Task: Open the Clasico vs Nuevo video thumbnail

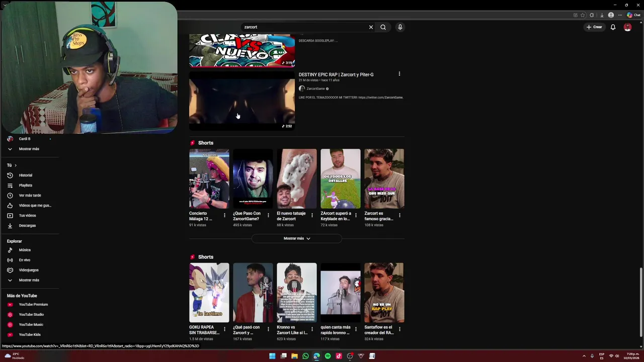Action: [242, 50]
